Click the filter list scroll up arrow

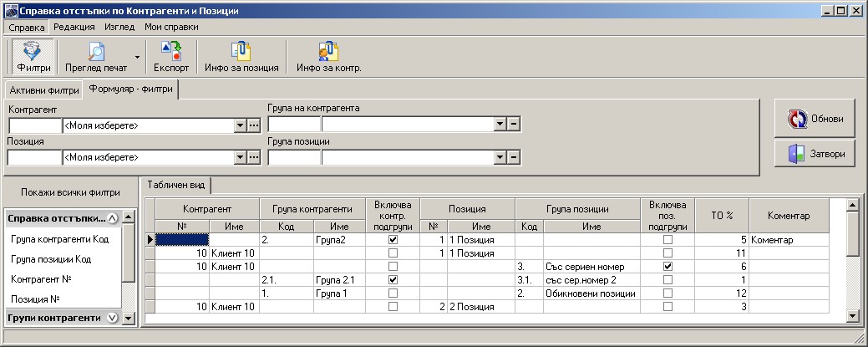129,217
